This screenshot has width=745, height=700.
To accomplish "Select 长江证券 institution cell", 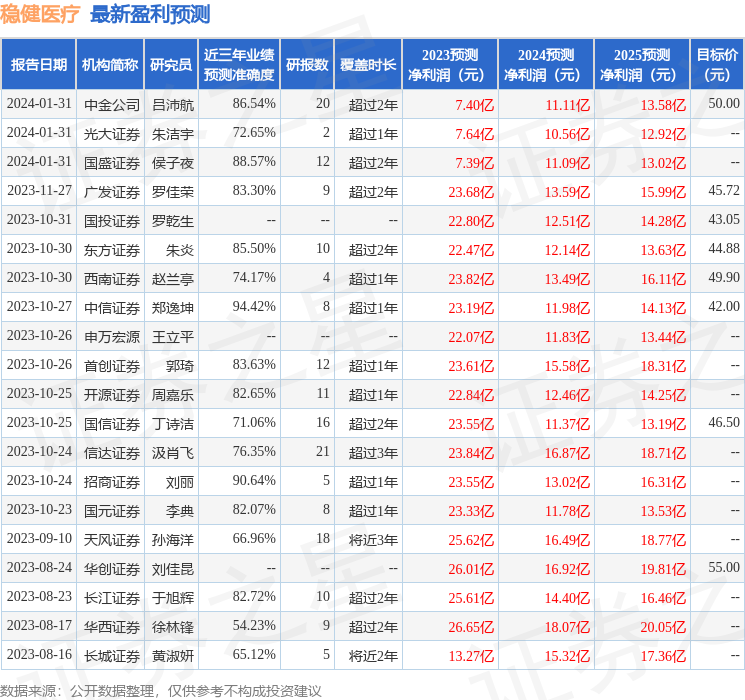I will [112, 597].
